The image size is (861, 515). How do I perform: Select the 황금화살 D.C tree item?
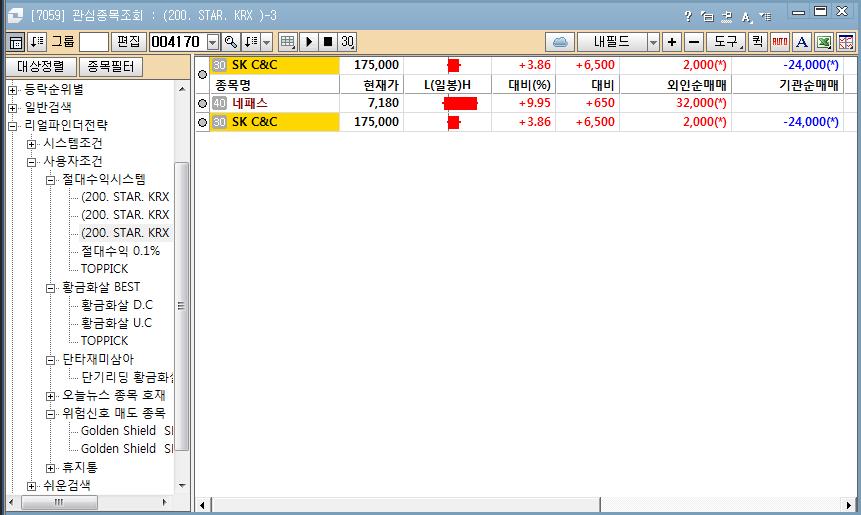click(x=117, y=305)
